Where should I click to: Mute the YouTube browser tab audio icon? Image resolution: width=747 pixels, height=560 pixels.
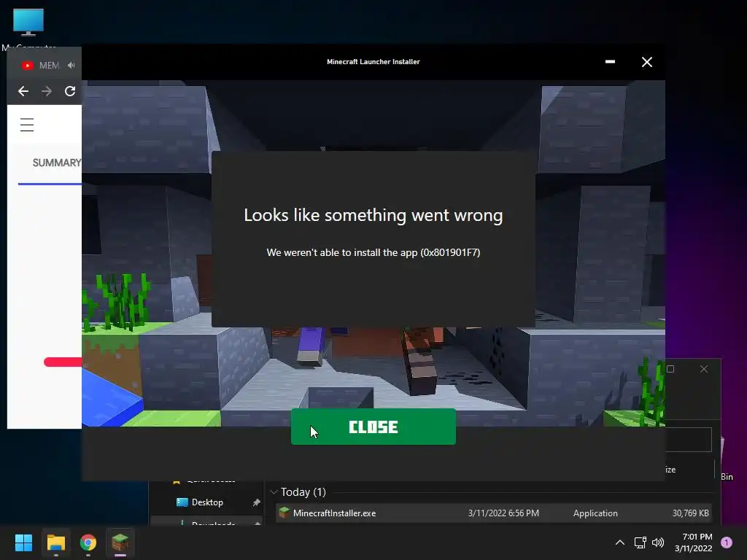(x=71, y=65)
